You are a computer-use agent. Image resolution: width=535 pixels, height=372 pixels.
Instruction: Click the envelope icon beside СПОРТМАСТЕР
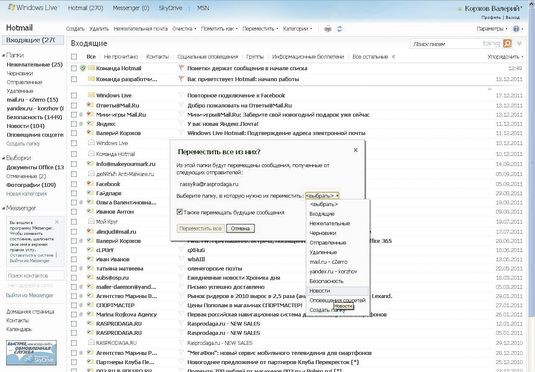point(90,305)
